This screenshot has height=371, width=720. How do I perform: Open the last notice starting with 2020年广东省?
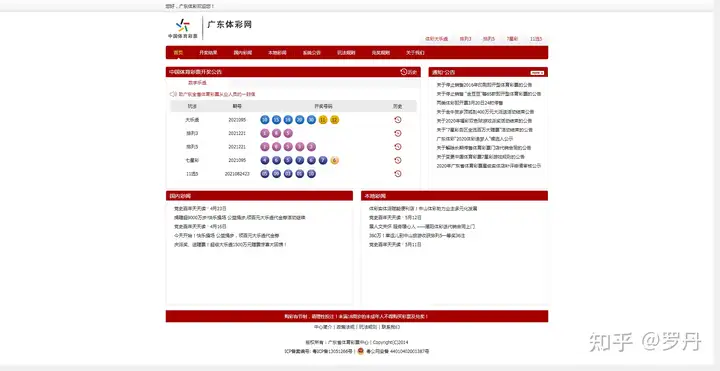(489, 165)
